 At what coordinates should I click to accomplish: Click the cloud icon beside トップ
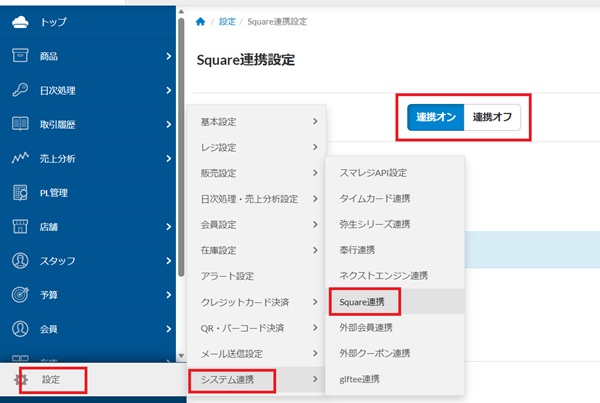point(20,22)
